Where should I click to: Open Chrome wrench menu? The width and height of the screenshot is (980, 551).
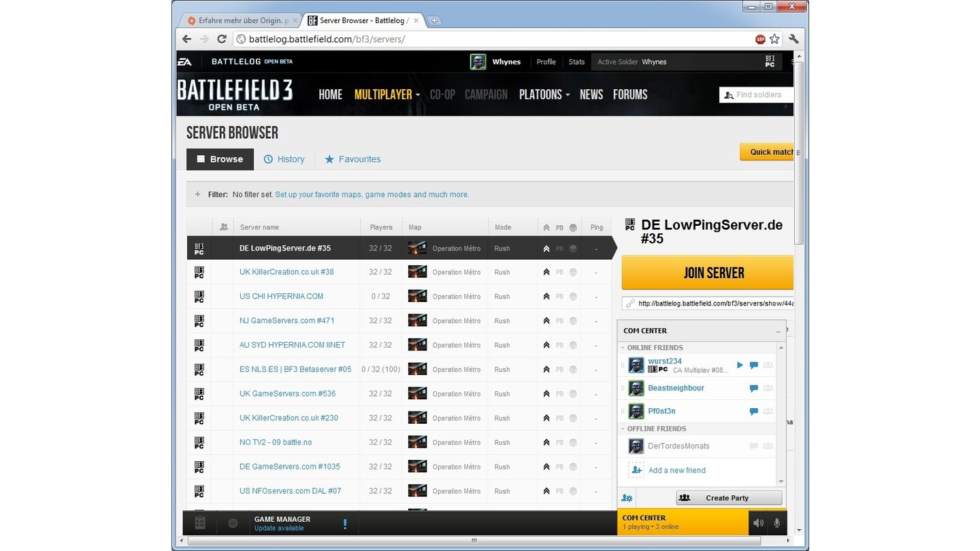(794, 39)
